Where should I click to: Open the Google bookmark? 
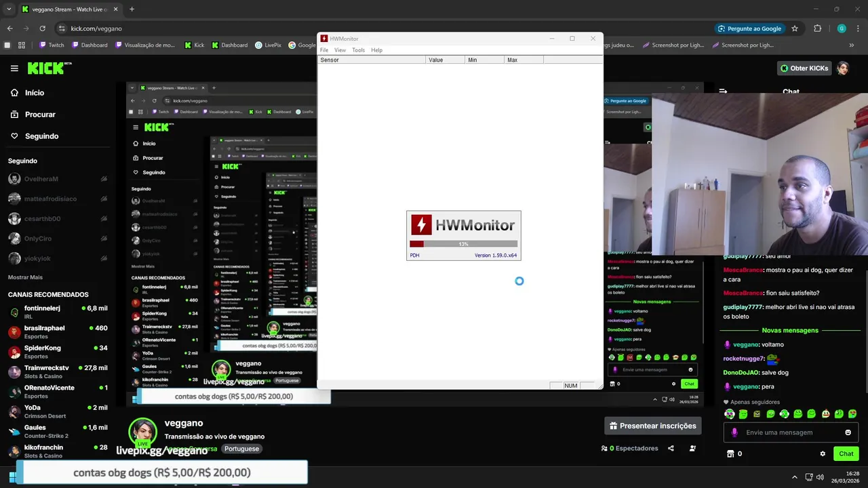tap(302, 45)
